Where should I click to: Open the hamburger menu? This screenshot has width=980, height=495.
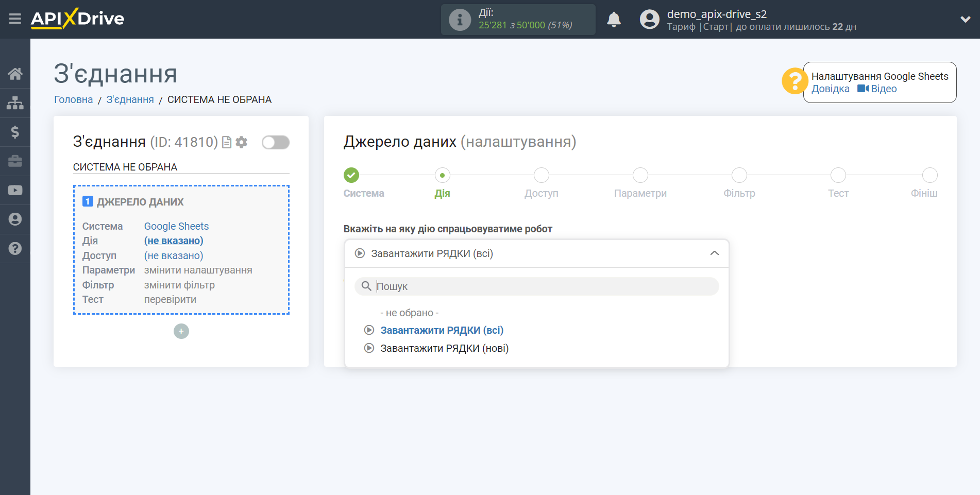pyautogui.click(x=15, y=19)
